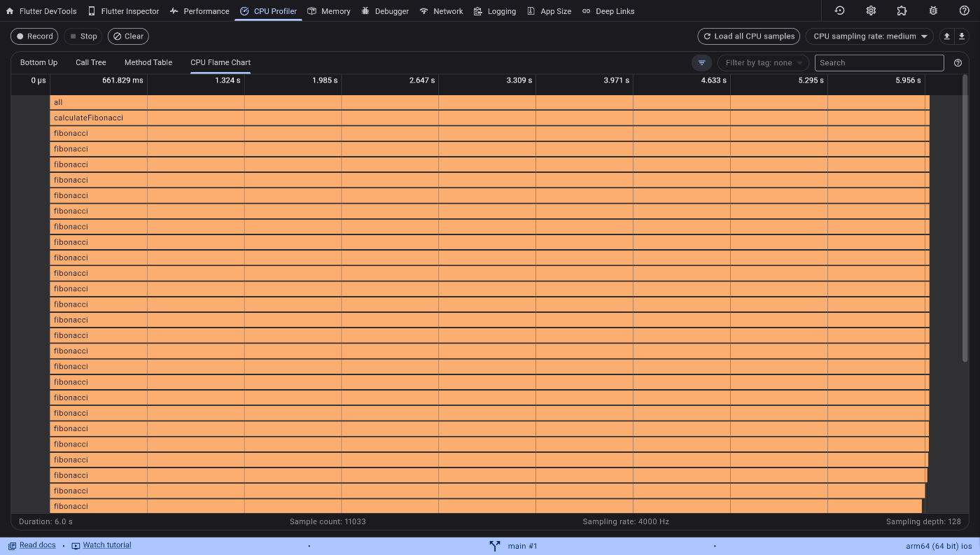The height and width of the screenshot is (555, 980).
Task: Click the 1.324 s timeline marker
Action: click(x=227, y=80)
